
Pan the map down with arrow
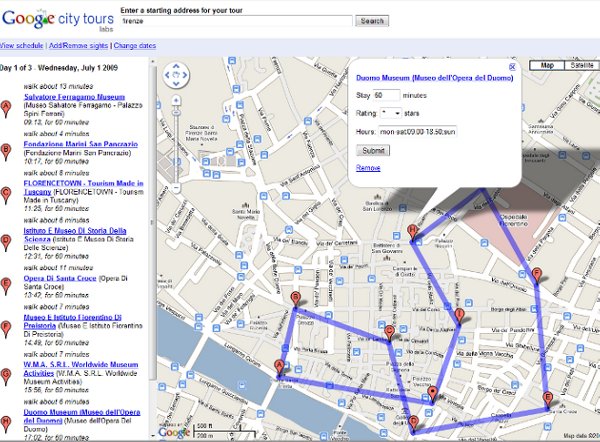(x=176, y=84)
